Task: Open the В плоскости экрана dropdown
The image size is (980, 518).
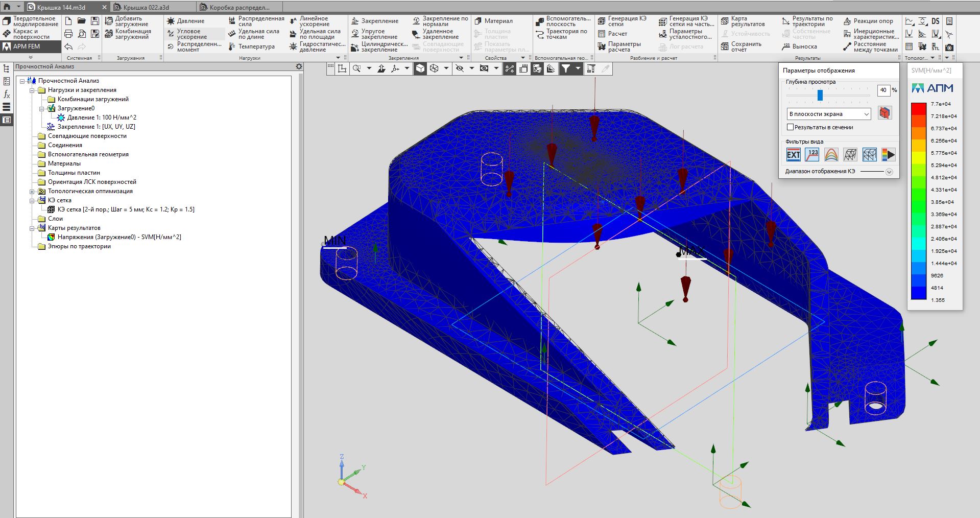Action: tap(828, 114)
